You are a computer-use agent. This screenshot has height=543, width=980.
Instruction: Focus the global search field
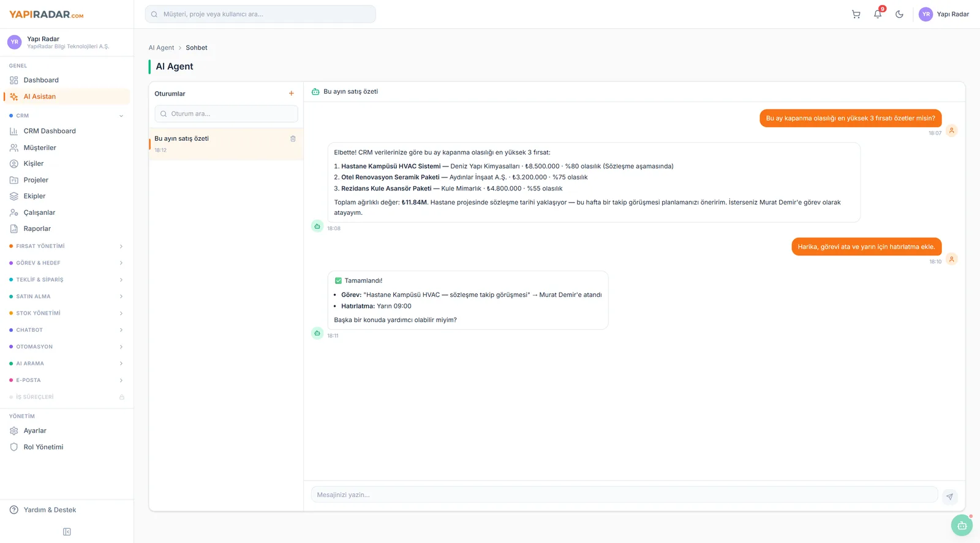(x=260, y=14)
